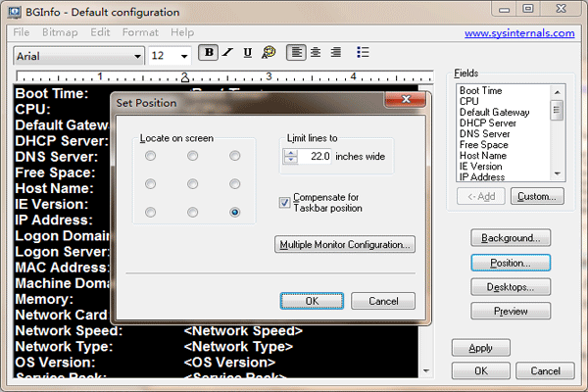Select Default Gateway in Fields list

click(x=495, y=112)
